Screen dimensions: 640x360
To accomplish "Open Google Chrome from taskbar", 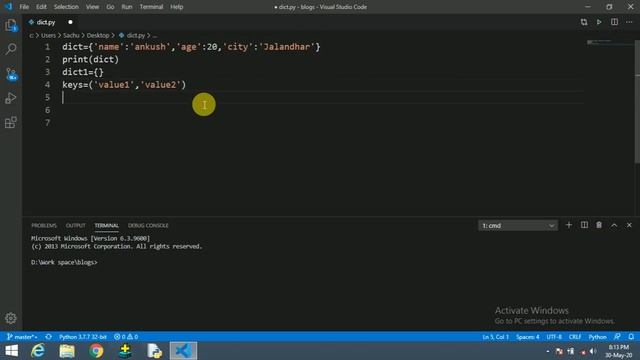I will [96, 351].
